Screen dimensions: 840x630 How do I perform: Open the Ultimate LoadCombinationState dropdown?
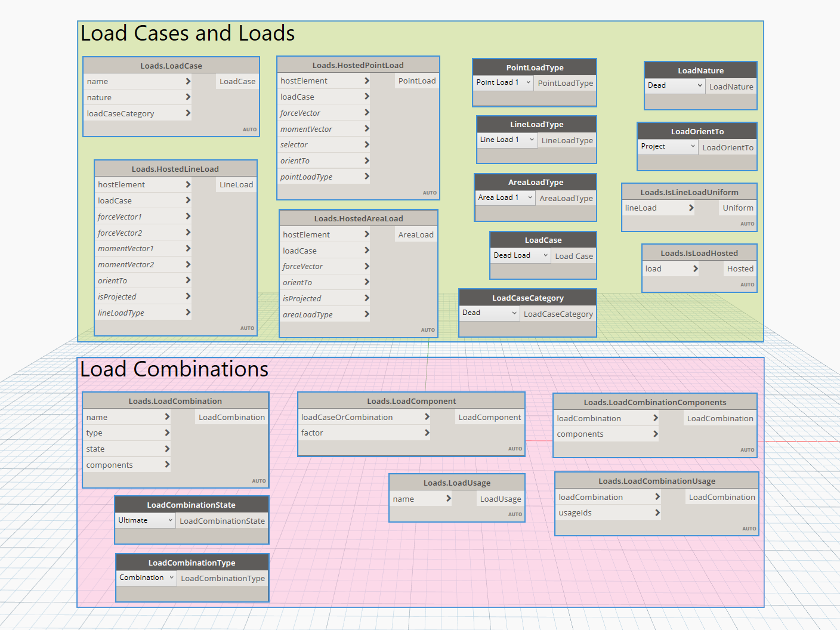(x=145, y=520)
